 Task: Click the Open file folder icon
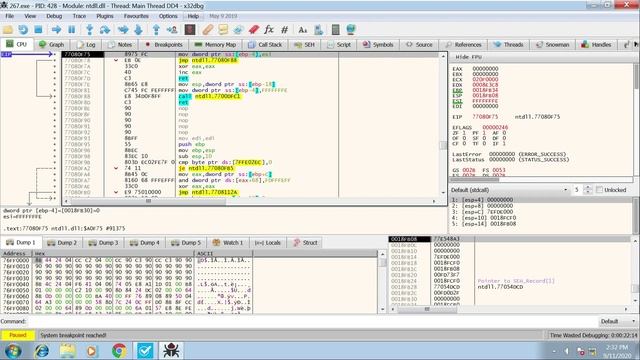click(8, 29)
